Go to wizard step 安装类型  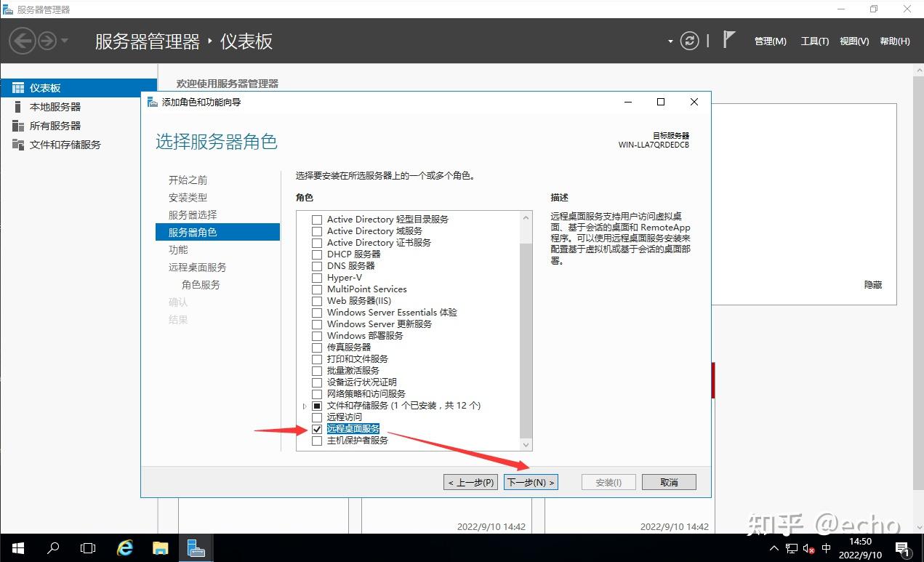tap(188, 198)
